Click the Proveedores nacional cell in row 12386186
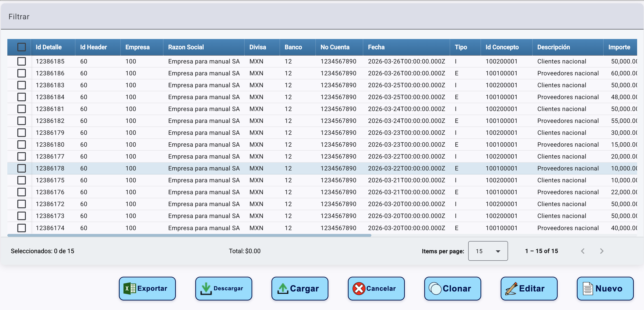Image resolution: width=644 pixels, height=310 pixels. click(568, 73)
